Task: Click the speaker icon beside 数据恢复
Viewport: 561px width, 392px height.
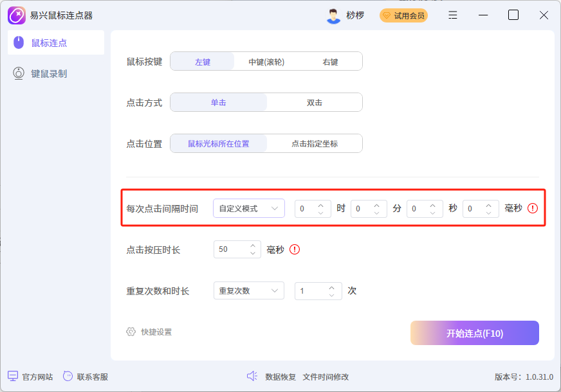Action: pyautogui.click(x=252, y=377)
